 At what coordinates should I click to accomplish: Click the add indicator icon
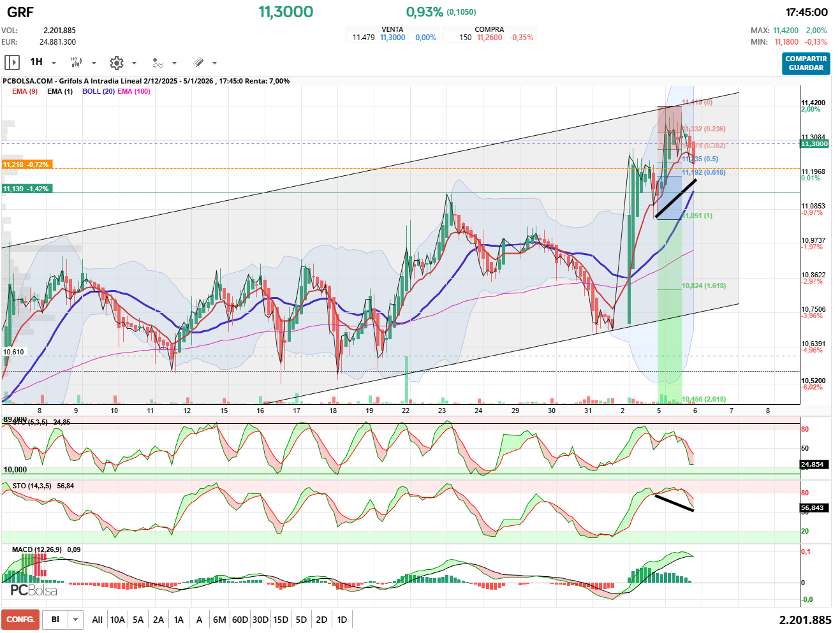pos(158,62)
